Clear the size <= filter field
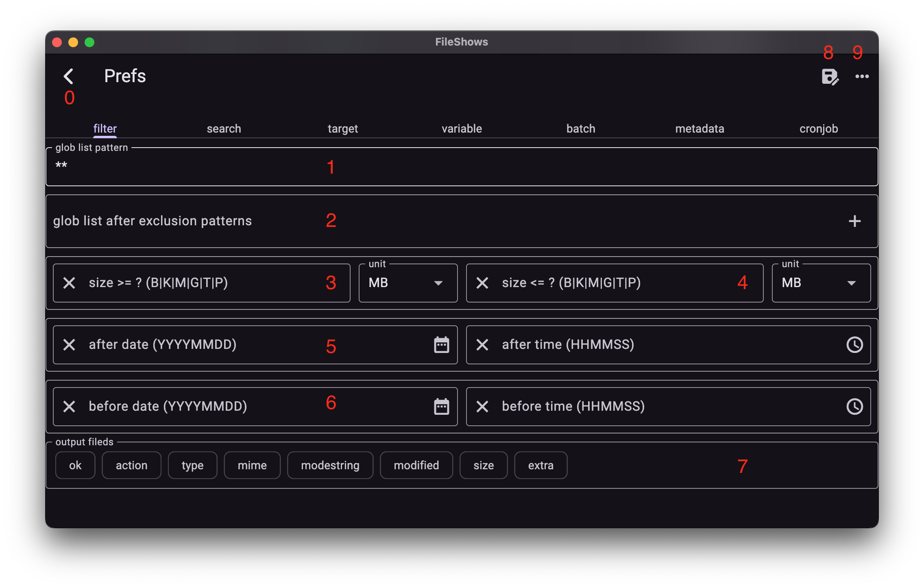This screenshot has width=924, height=588. [482, 283]
